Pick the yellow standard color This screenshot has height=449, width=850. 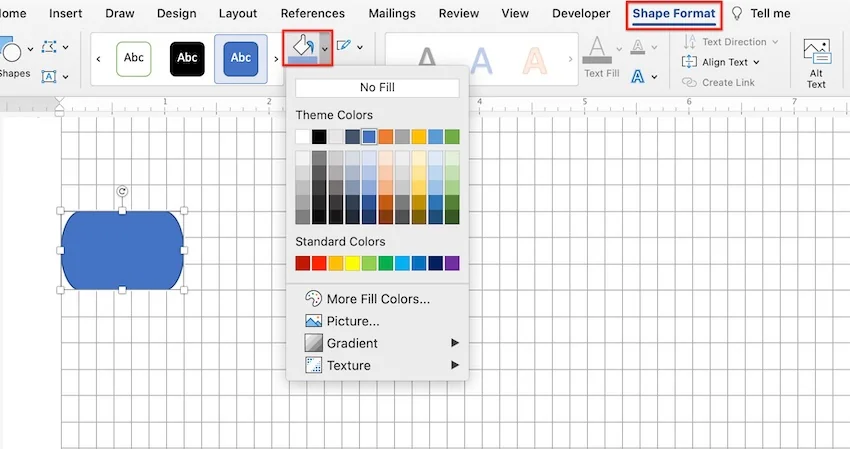(x=352, y=263)
